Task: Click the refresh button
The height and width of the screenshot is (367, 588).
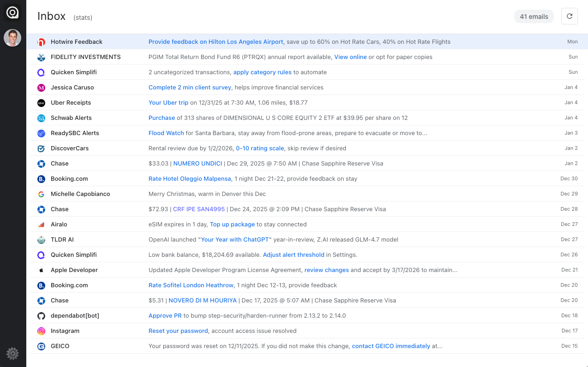Action: pos(569,16)
